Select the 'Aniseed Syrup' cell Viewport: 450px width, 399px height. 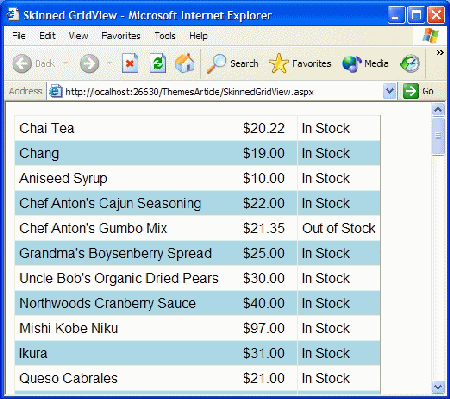126,178
